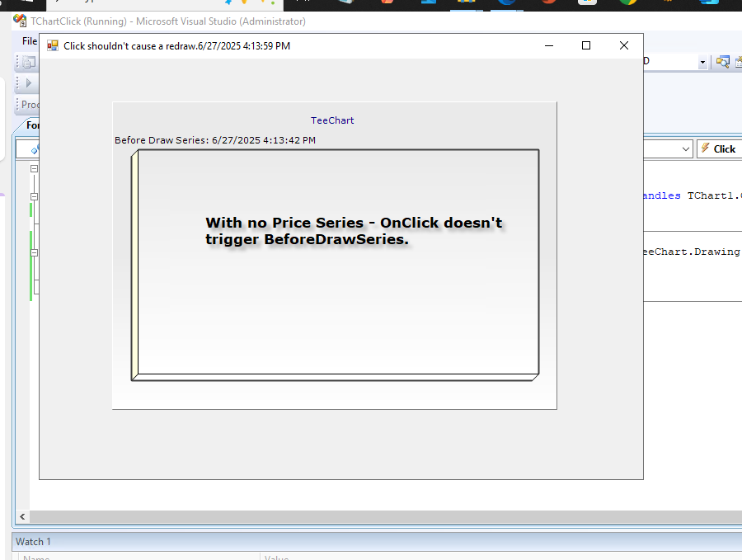Click the form title 'Click shouldn't cause a redraw'
The height and width of the screenshot is (560, 742).
point(177,46)
